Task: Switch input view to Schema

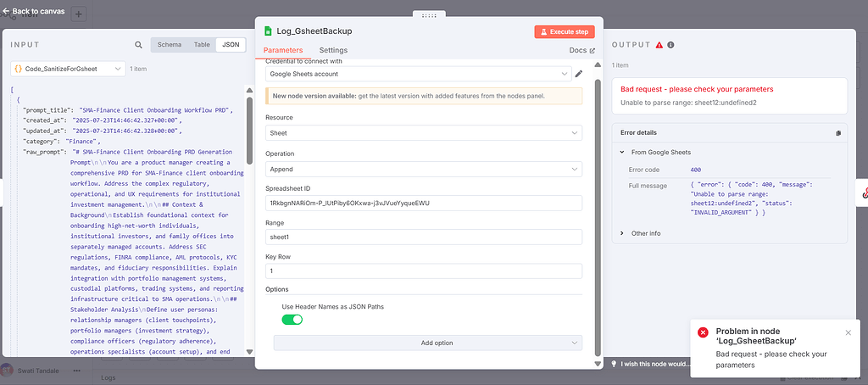Action: click(169, 45)
